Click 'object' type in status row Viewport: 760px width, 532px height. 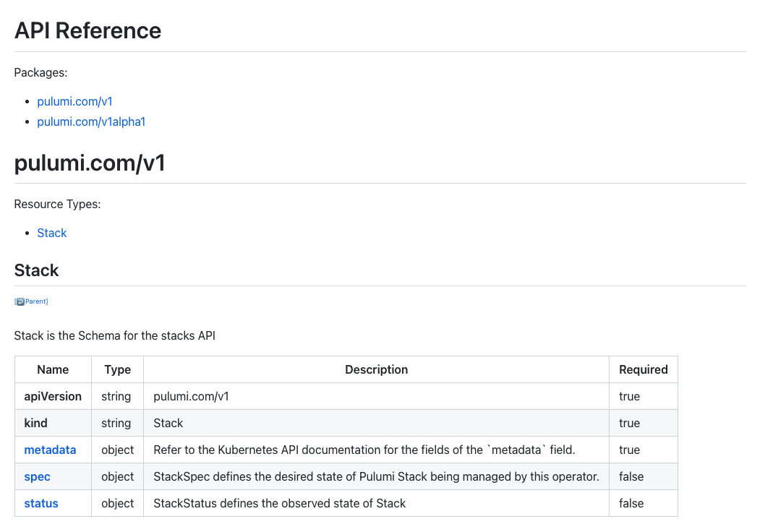[x=117, y=503]
